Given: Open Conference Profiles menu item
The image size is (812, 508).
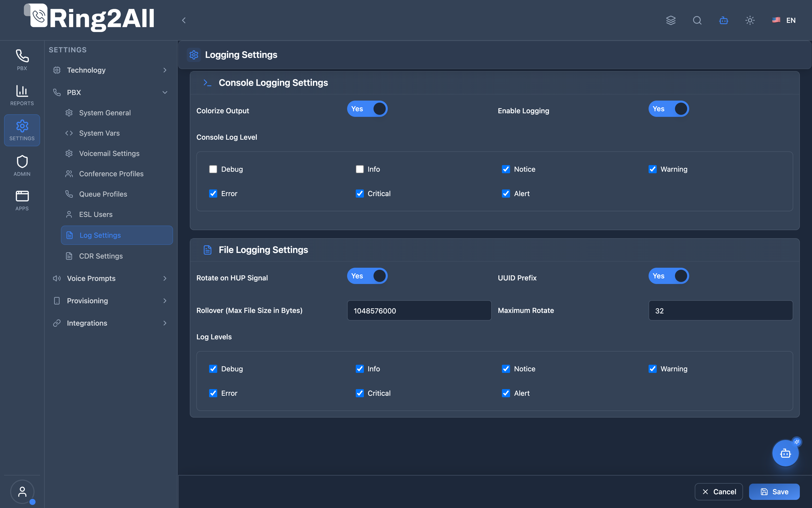Looking at the screenshot, I should (117, 174).
